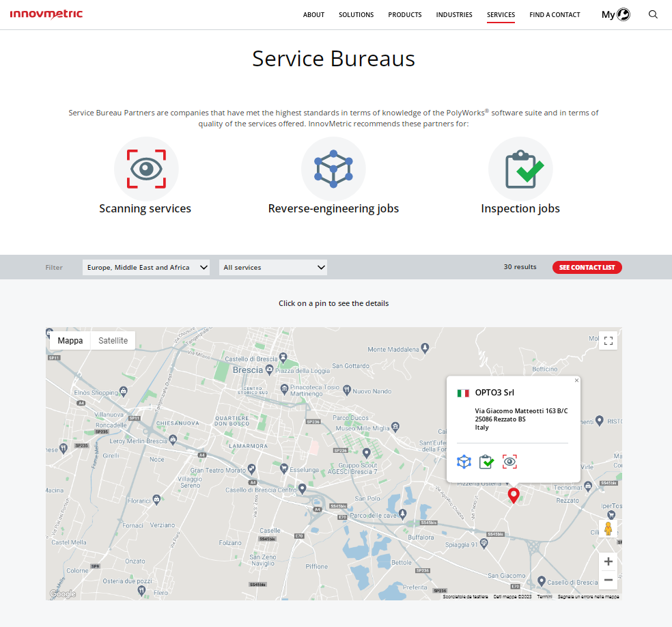
Task: Click the Piazza della Loggia marker
Action: [x=269, y=370]
